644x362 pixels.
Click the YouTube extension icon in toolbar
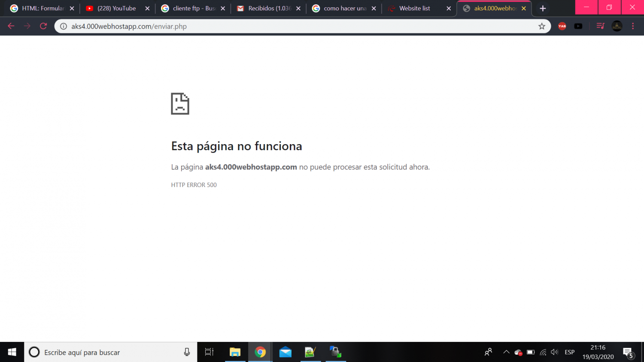pos(578,26)
